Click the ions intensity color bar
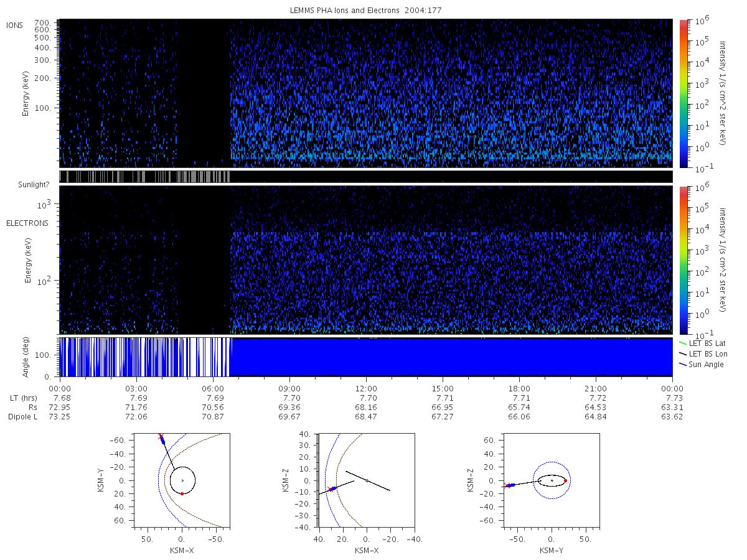 (x=683, y=93)
